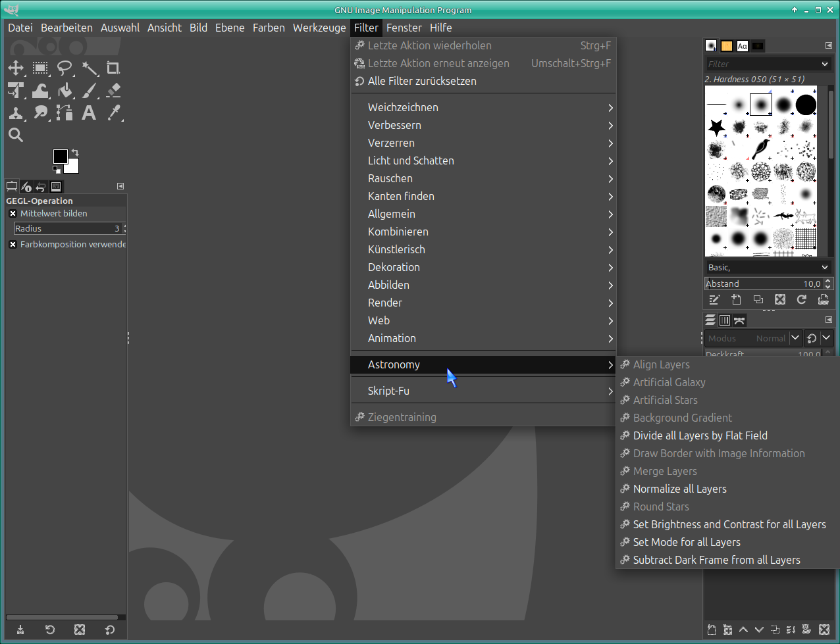Select the Fuzzy Select magic wand tool
Image resolution: width=840 pixels, height=644 pixels.
89,68
